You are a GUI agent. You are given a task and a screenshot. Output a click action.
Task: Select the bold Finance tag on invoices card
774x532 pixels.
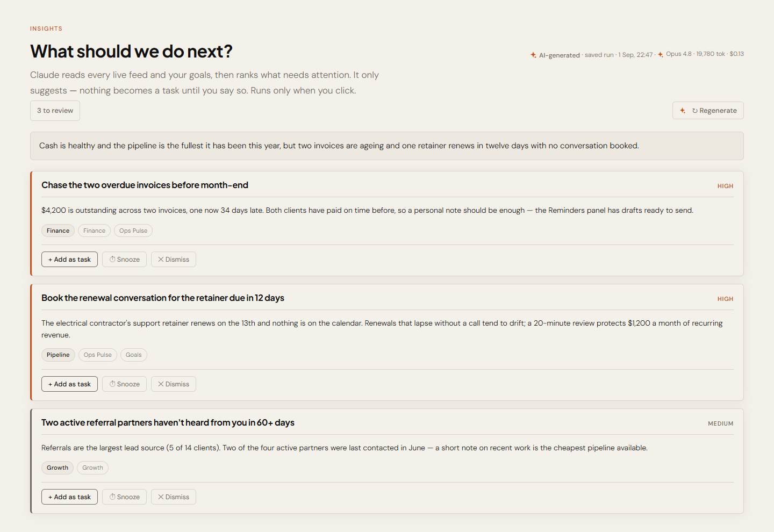click(x=58, y=231)
